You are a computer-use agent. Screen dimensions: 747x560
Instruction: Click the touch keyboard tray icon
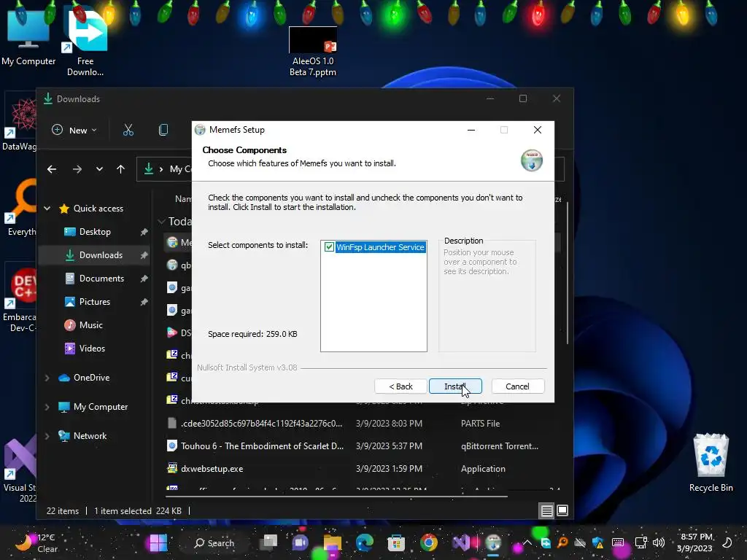click(618, 542)
